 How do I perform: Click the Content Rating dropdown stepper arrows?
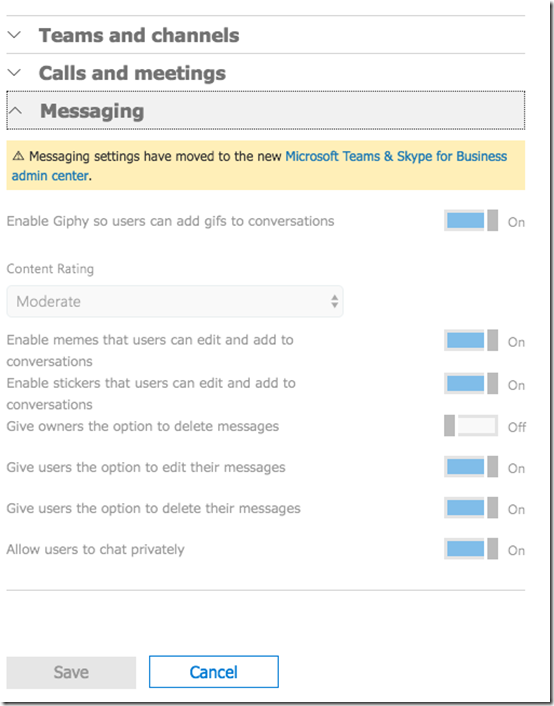click(x=334, y=301)
